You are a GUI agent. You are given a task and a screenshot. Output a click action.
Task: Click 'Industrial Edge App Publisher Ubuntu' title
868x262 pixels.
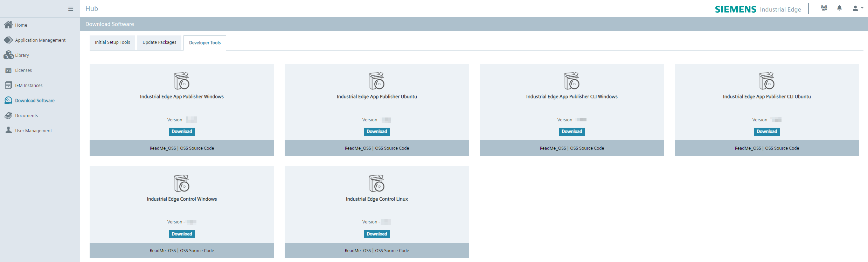(377, 97)
